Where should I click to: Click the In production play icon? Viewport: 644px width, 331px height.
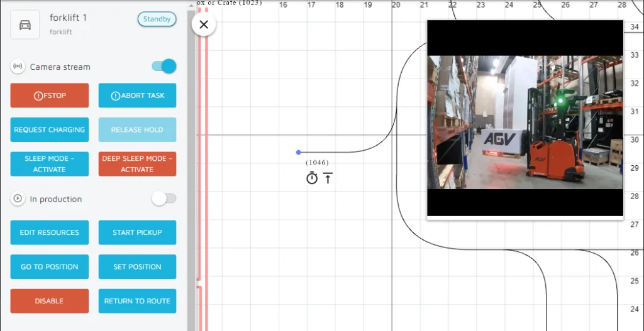tap(18, 199)
